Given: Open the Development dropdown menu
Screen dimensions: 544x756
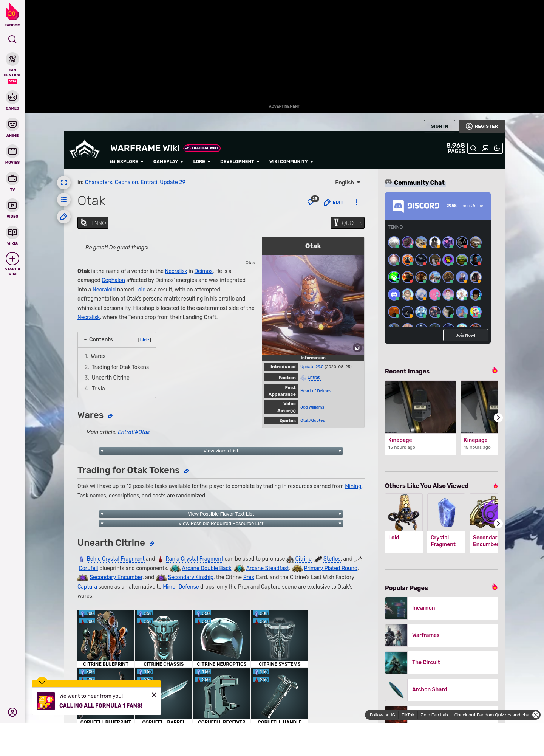Looking at the screenshot, I should [x=240, y=161].
